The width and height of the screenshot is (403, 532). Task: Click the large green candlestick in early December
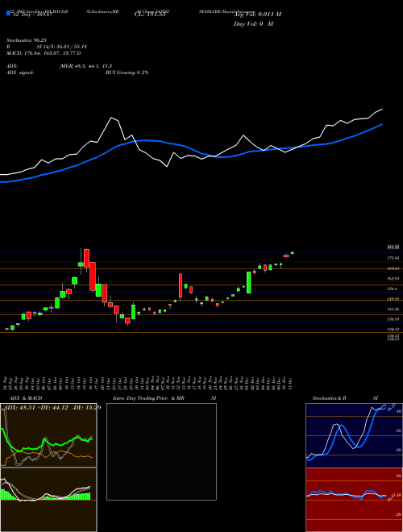249,282
